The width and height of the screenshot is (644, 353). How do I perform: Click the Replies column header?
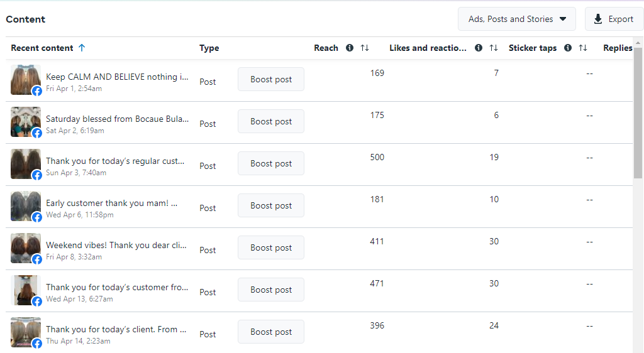[618, 48]
